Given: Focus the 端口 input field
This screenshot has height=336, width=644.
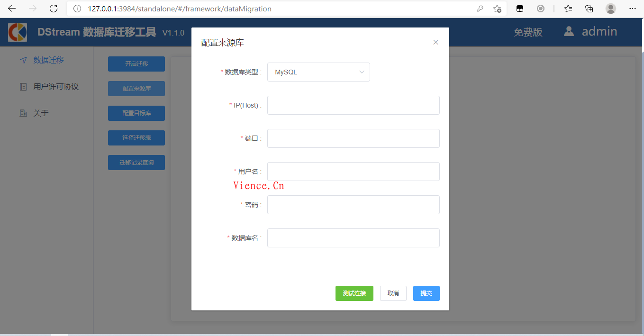Looking at the screenshot, I should (x=353, y=138).
